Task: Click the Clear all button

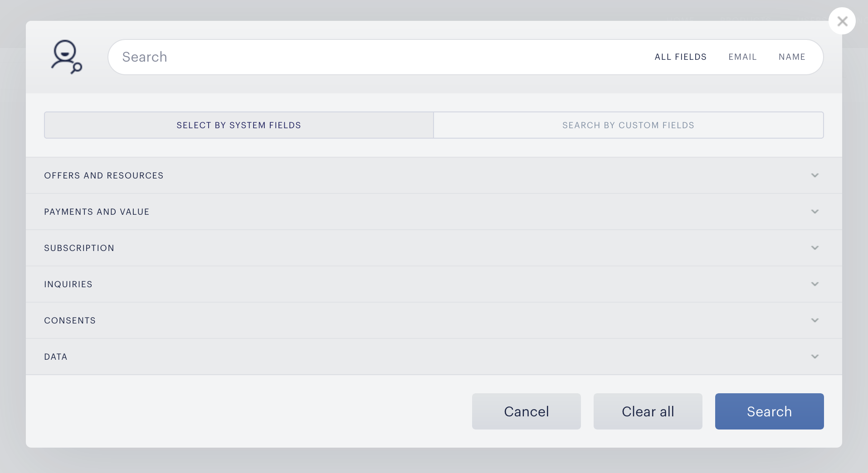Action: pyautogui.click(x=648, y=411)
